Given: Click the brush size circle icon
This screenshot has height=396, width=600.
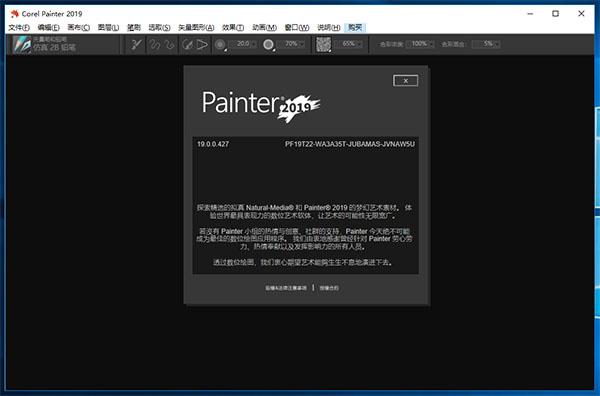Looking at the screenshot, I should (x=220, y=45).
